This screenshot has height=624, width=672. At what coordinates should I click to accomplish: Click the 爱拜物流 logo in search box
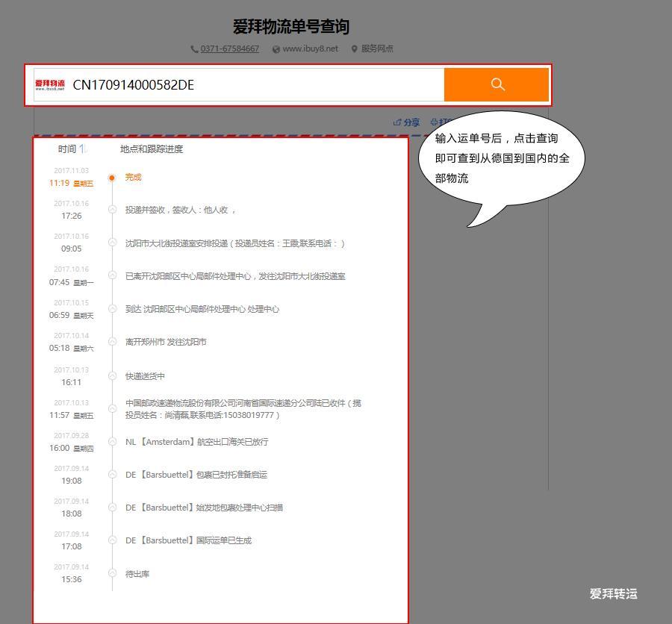coord(50,84)
